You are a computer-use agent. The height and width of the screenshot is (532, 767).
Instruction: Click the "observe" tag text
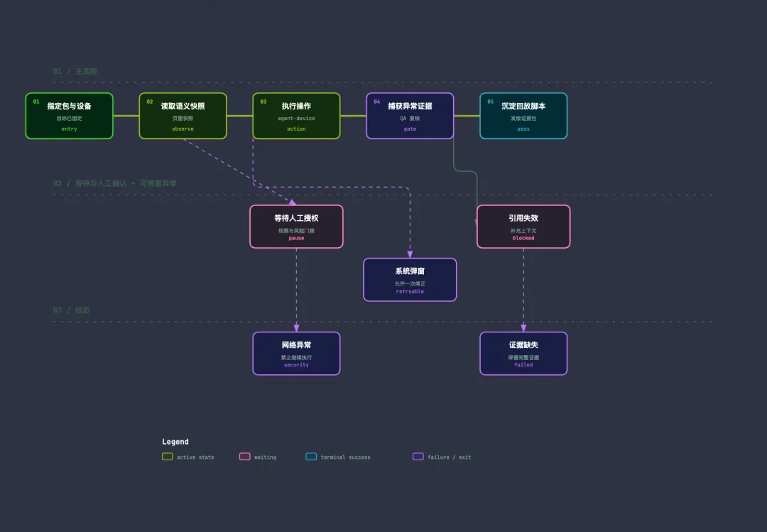click(183, 129)
